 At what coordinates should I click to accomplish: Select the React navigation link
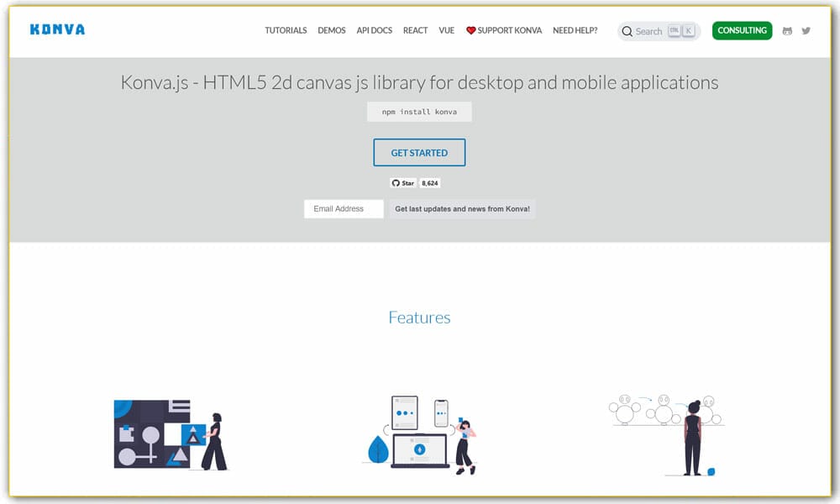point(415,30)
